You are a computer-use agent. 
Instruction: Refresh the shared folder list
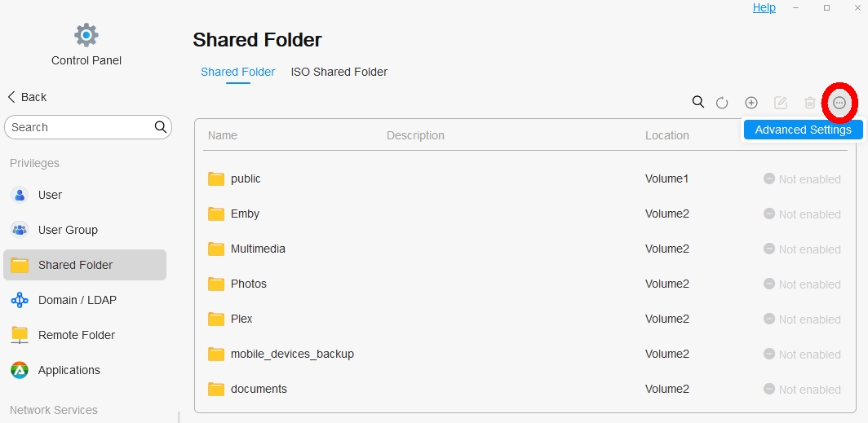pos(722,103)
